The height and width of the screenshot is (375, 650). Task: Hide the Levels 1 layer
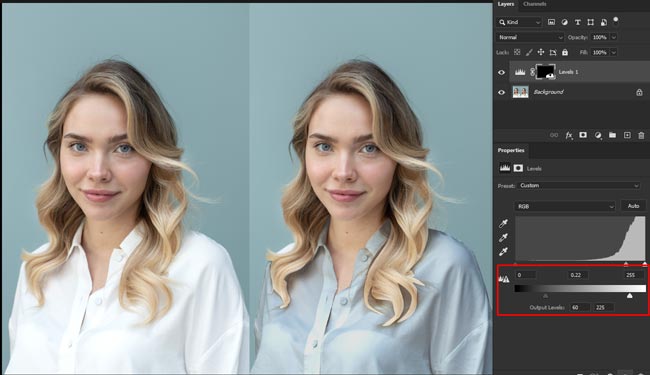502,72
